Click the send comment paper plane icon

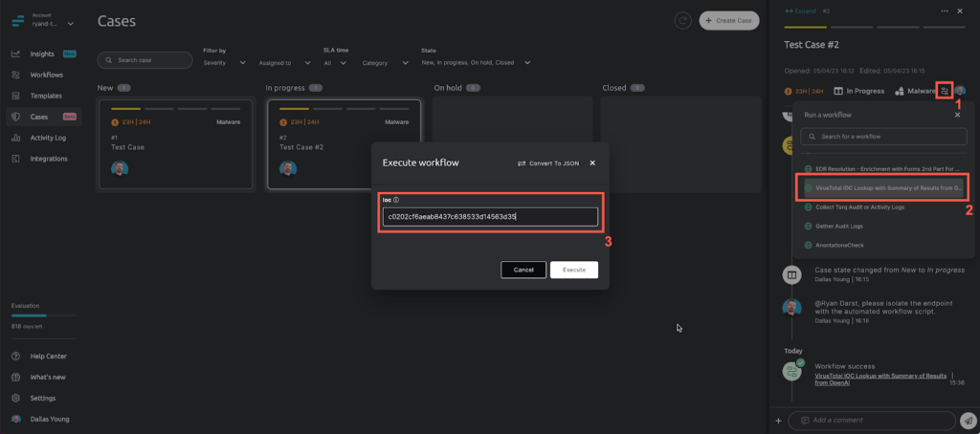pyautogui.click(x=968, y=421)
